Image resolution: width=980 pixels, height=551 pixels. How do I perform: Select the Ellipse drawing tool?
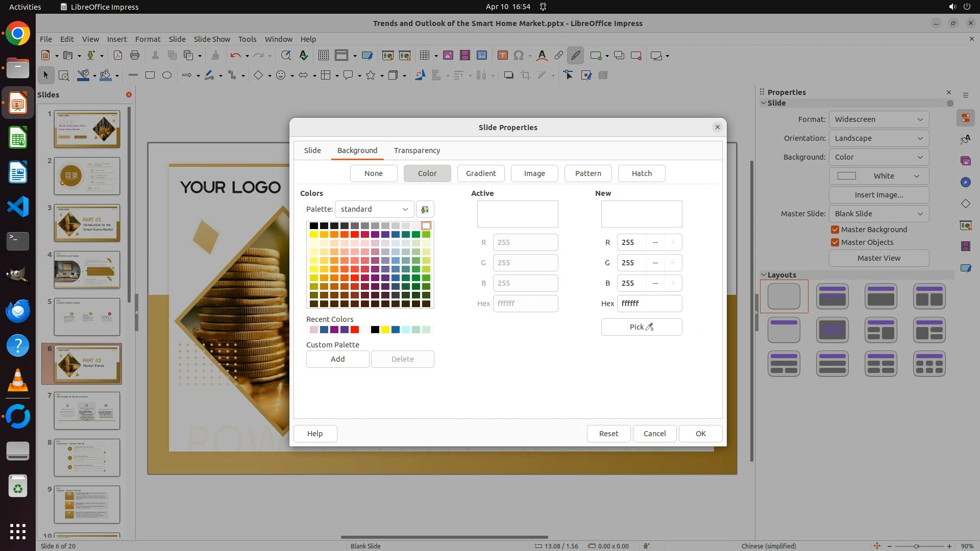click(x=166, y=76)
